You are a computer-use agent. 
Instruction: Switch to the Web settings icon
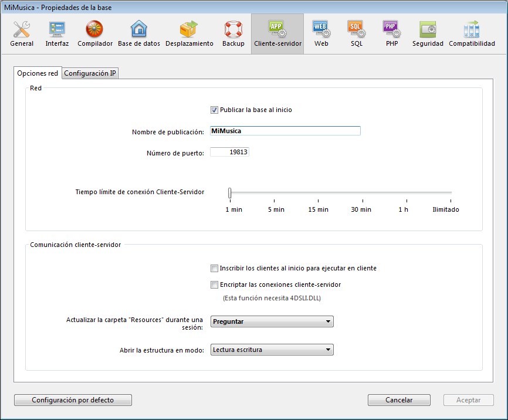321,33
